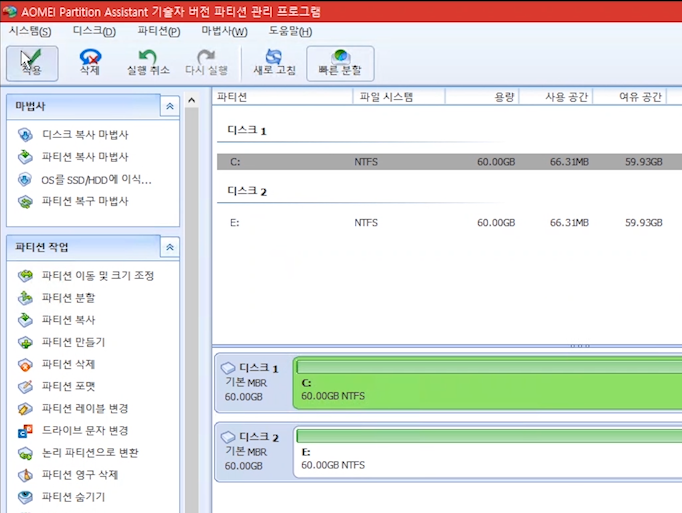This screenshot has height=513, width=682.
Task: Select the E: partition row in list
Action: point(449,223)
